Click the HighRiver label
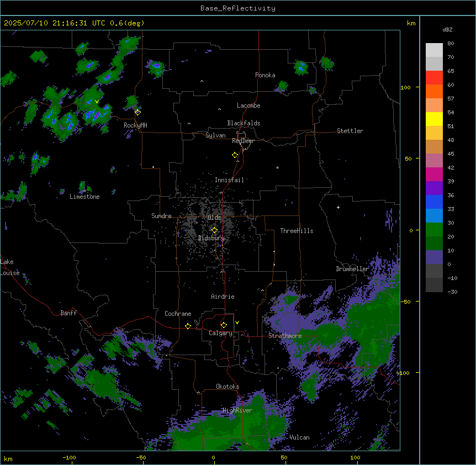Image resolution: width=476 pixels, height=465 pixels. point(237,410)
